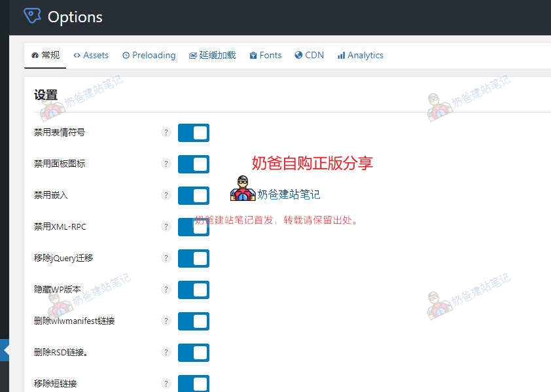Switch to the Assets tab
The height and width of the screenshot is (392, 551).
(91, 56)
